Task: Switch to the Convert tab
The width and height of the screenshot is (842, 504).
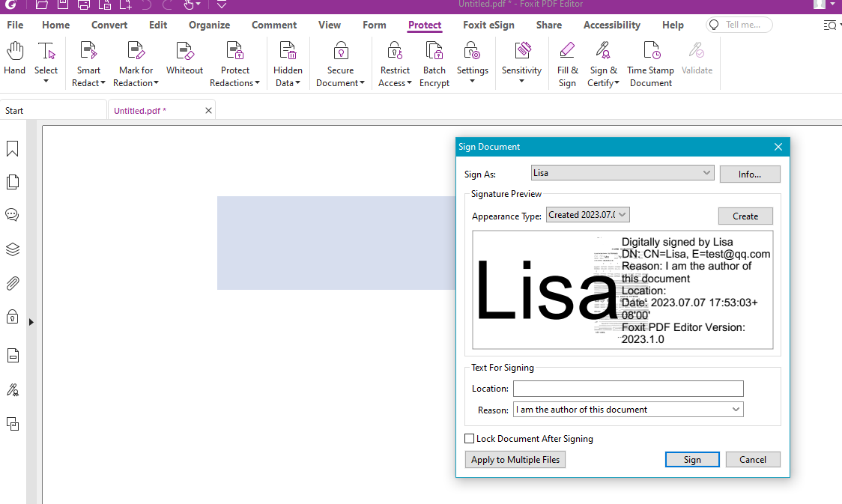Action: (x=109, y=25)
